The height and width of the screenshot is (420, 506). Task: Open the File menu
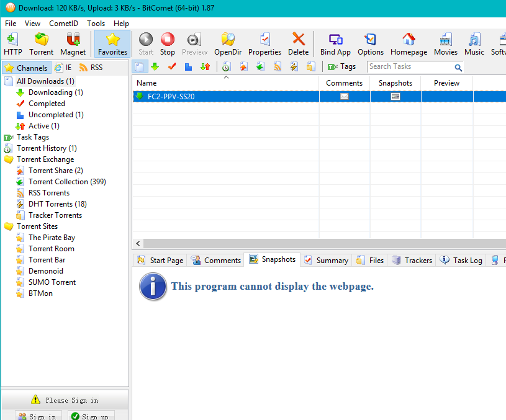click(11, 24)
